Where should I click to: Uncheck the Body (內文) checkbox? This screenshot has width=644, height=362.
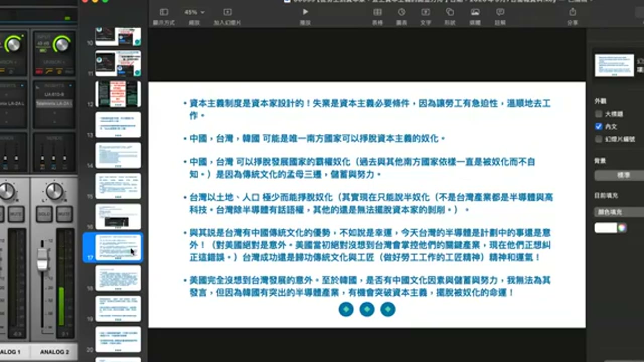click(599, 127)
